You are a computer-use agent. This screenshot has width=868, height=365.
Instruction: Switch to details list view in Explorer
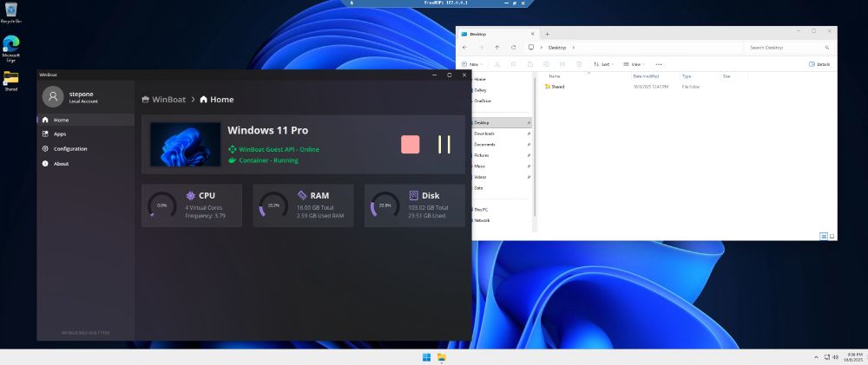click(x=824, y=236)
